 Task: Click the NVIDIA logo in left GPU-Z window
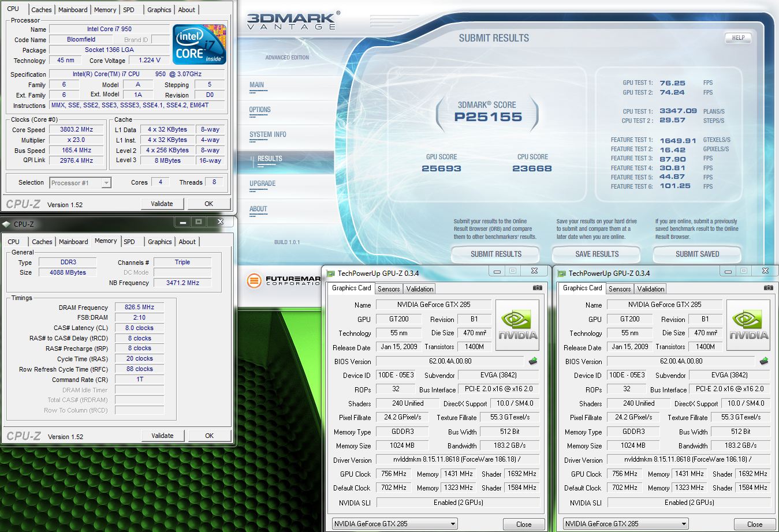point(518,325)
